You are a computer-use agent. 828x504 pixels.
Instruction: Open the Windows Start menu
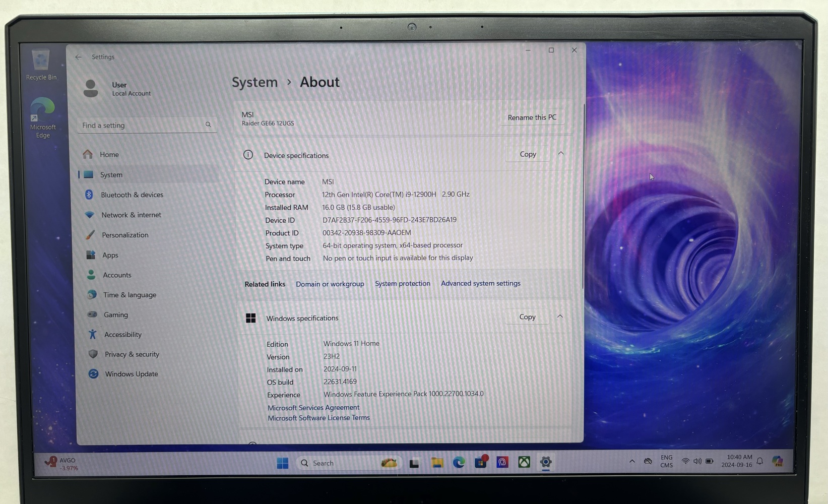(x=282, y=463)
